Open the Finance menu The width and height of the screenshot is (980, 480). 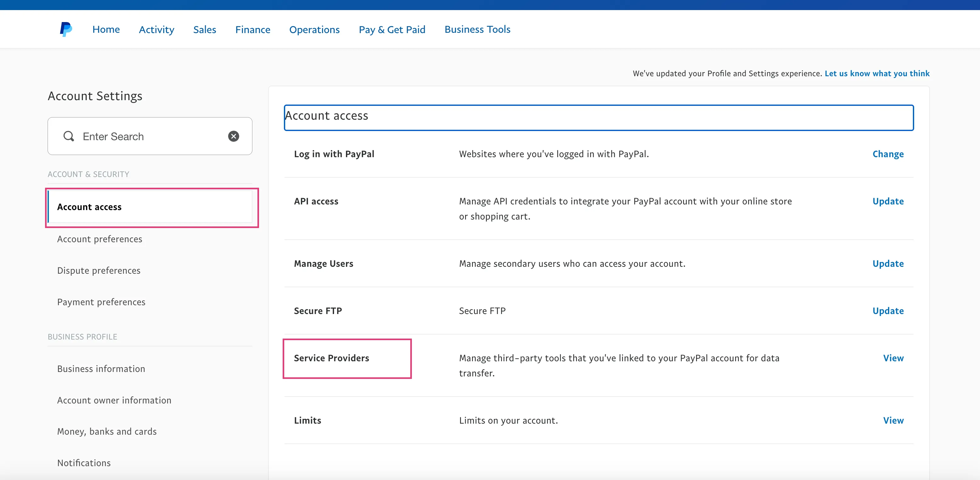[253, 29]
